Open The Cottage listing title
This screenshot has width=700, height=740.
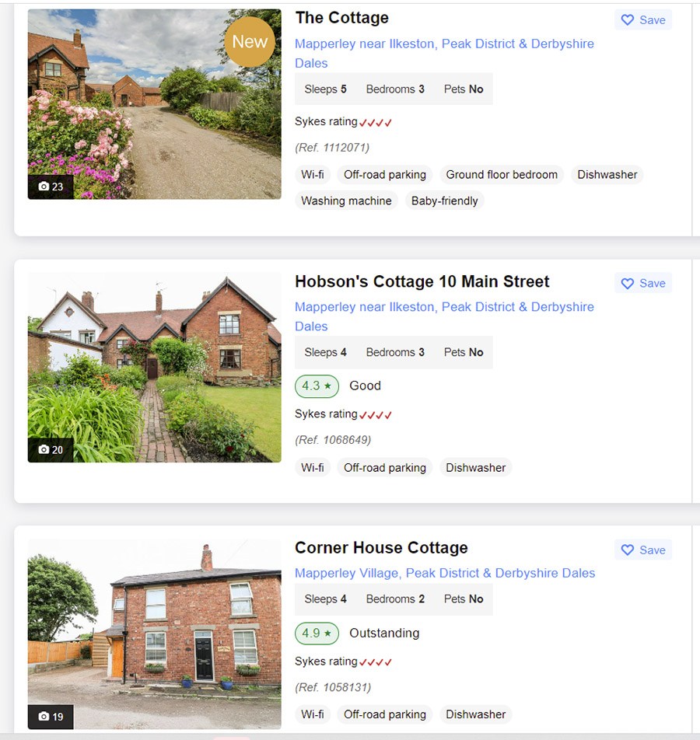coord(342,18)
